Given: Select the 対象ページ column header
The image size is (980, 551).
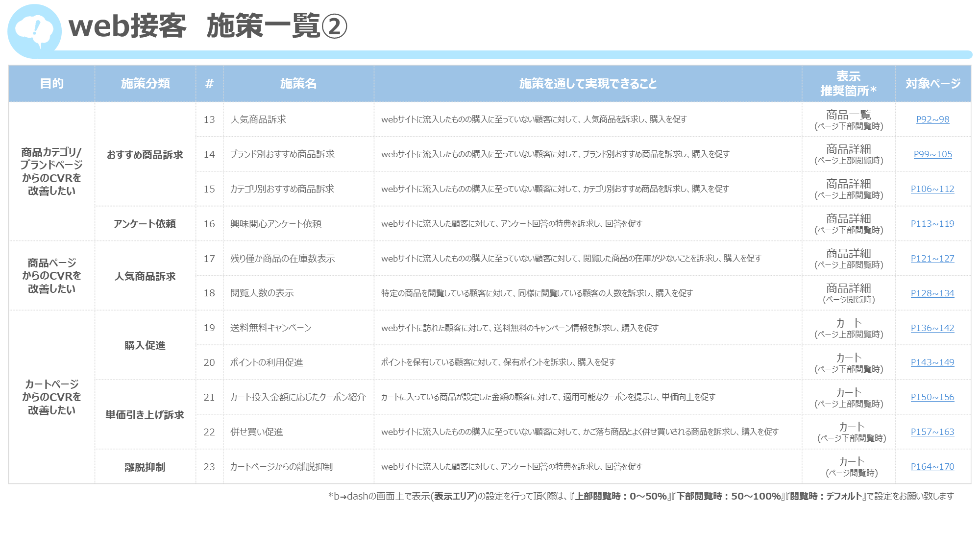Looking at the screenshot, I should click(x=933, y=84).
